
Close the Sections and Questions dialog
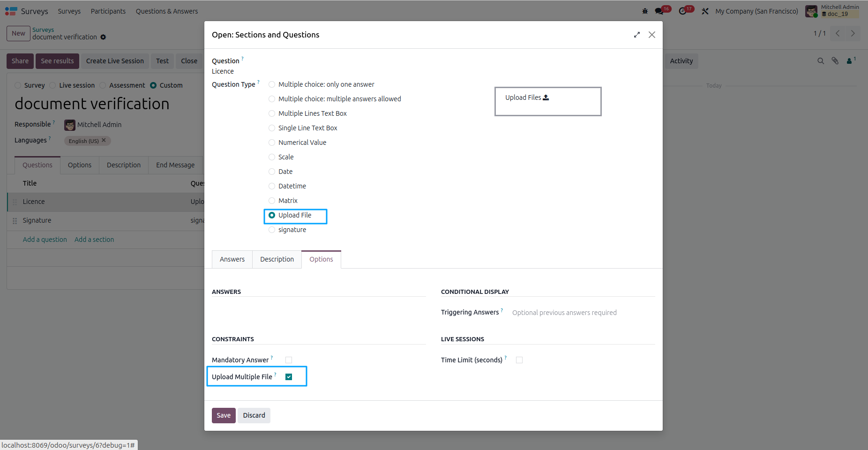[652, 35]
